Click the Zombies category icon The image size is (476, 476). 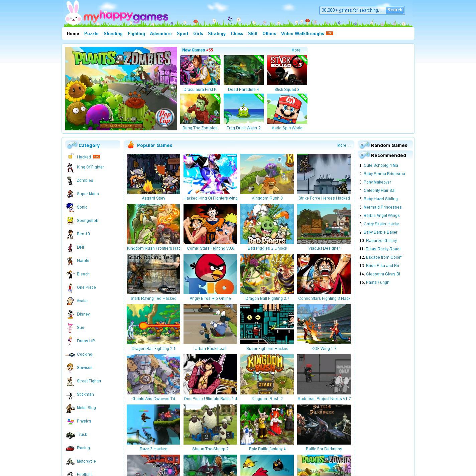click(x=70, y=181)
